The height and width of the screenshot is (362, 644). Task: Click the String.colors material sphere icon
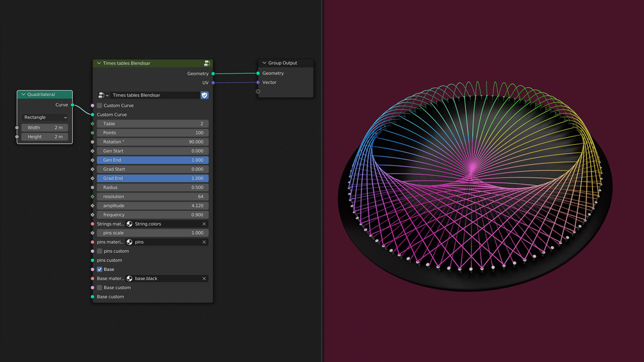coord(129,224)
